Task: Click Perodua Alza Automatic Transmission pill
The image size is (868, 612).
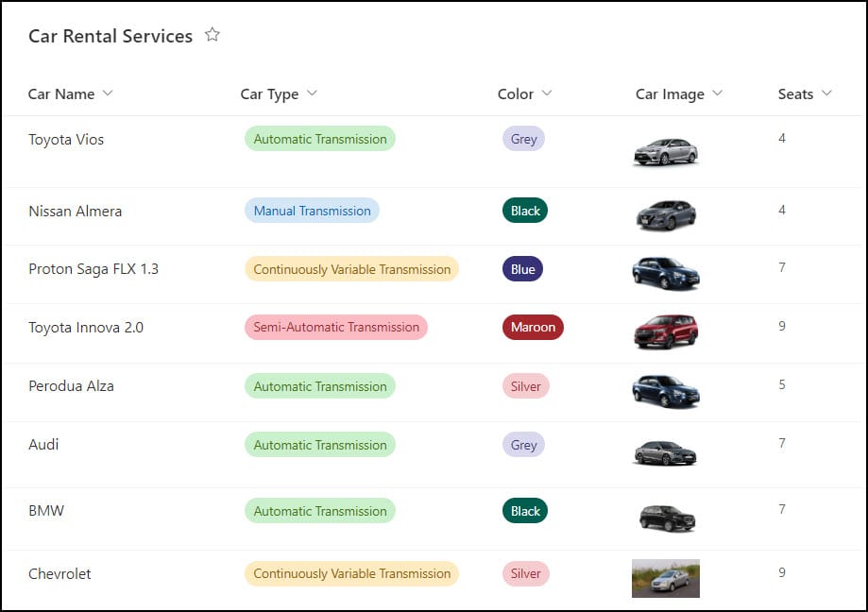Action: click(x=320, y=386)
